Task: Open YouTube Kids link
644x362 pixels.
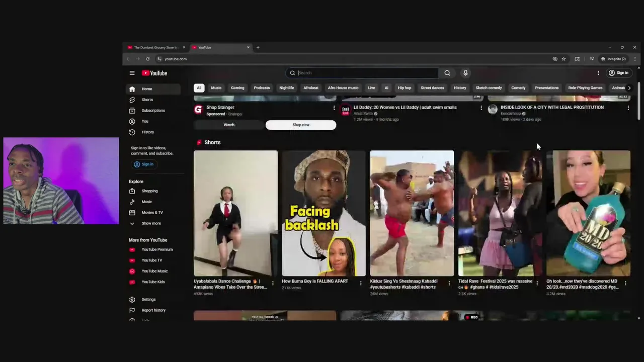Action: (x=153, y=282)
